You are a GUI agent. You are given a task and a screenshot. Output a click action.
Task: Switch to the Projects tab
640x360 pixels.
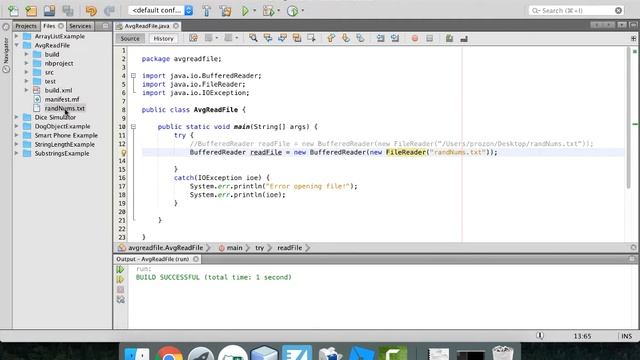[26, 26]
